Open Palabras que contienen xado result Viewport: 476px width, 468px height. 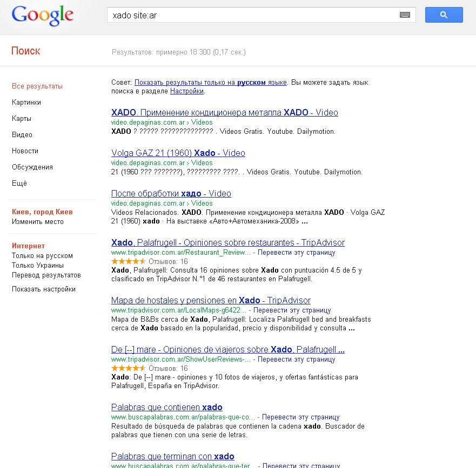click(x=166, y=407)
